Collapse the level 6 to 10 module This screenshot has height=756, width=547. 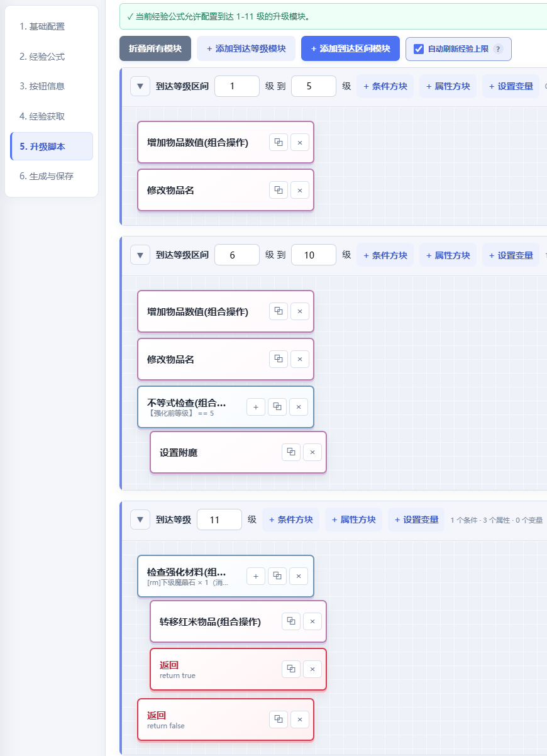[x=140, y=255]
